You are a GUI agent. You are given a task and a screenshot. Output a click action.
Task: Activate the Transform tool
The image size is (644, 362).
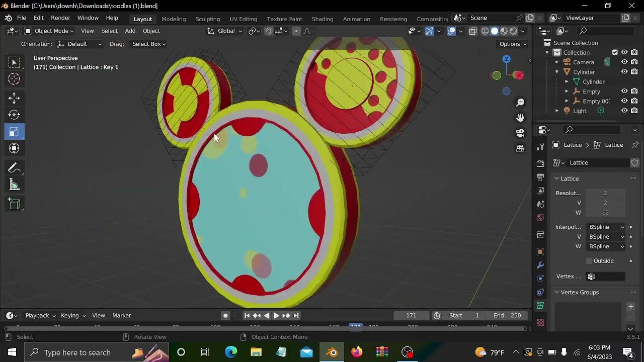pyautogui.click(x=14, y=148)
